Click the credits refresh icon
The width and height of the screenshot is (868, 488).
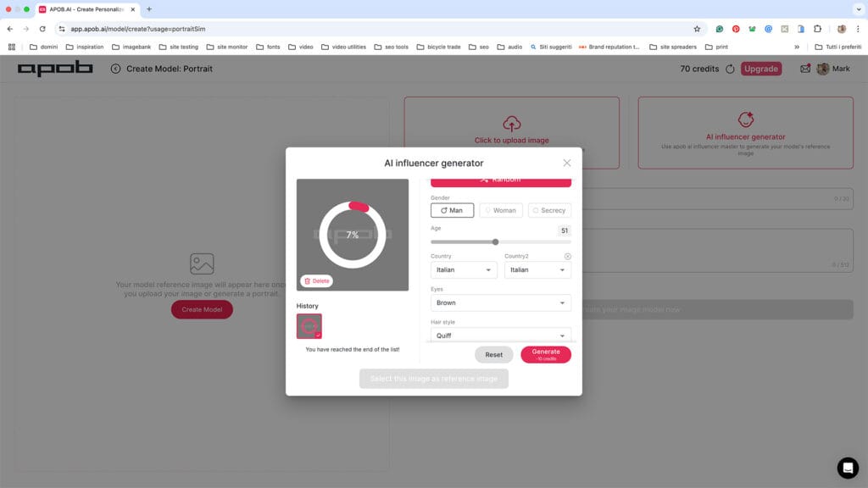730,69
